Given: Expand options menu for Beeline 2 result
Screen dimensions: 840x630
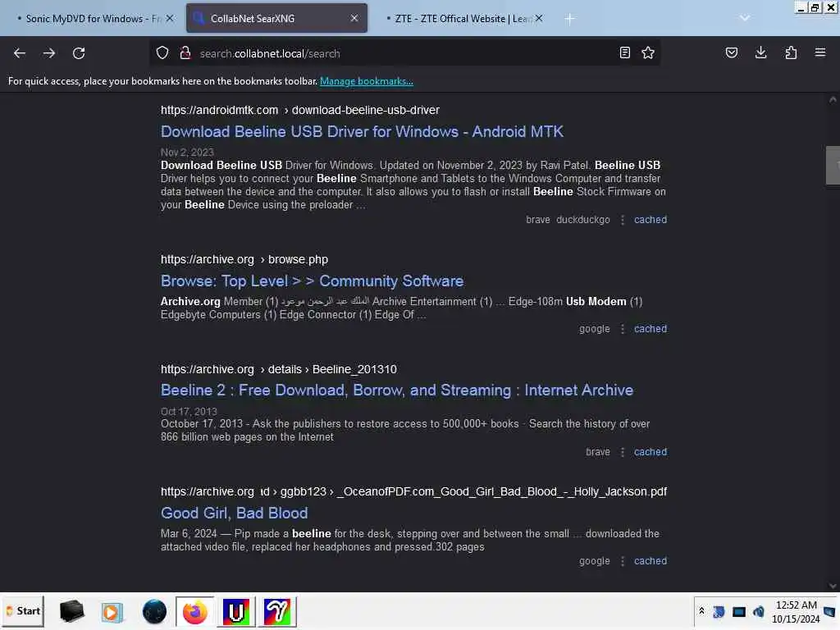Looking at the screenshot, I should point(623,452).
